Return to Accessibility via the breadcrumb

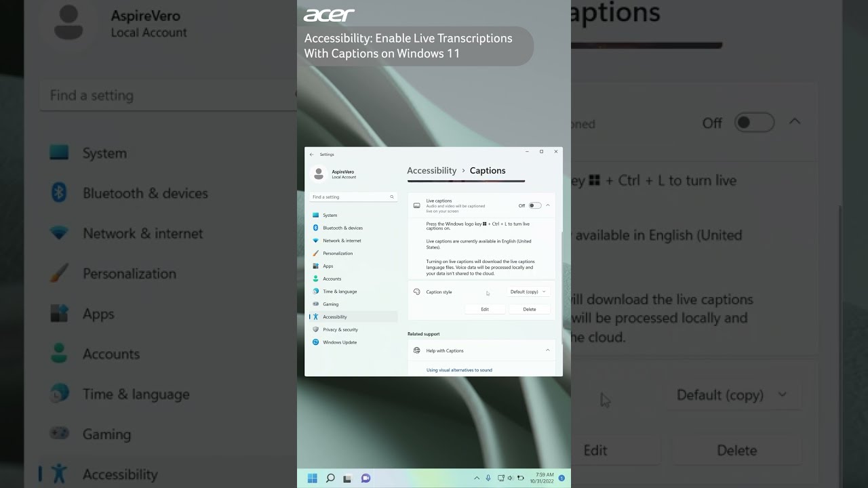coord(432,171)
